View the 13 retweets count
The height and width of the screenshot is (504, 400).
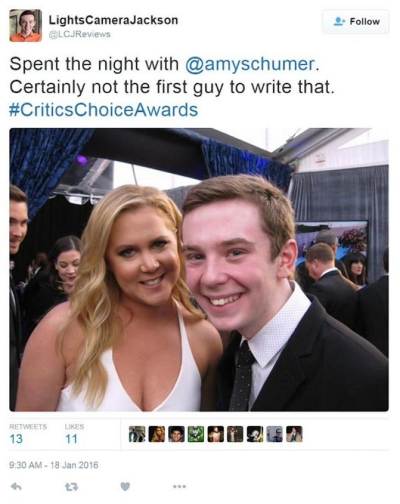16,439
